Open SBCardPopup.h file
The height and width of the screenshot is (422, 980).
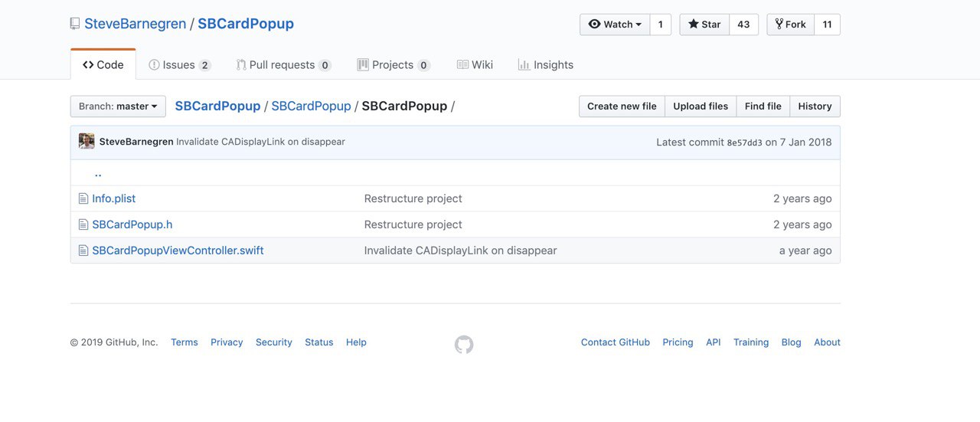132,224
